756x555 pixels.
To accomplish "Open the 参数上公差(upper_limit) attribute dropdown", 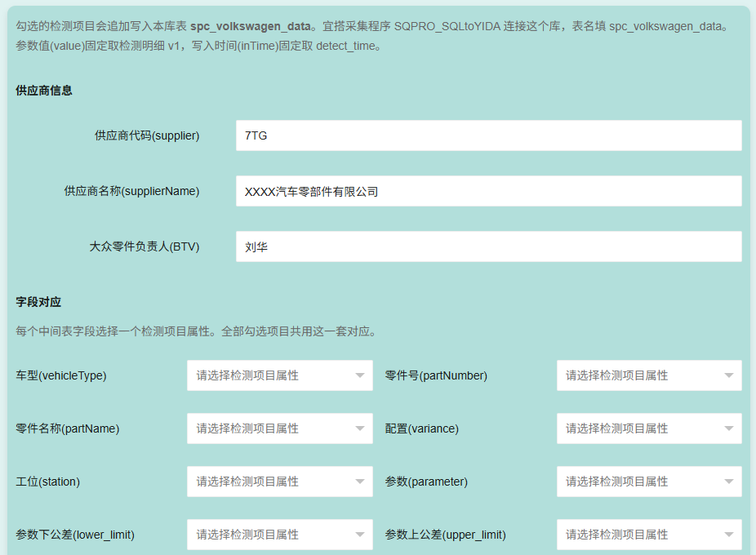I will [x=649, y=535].
